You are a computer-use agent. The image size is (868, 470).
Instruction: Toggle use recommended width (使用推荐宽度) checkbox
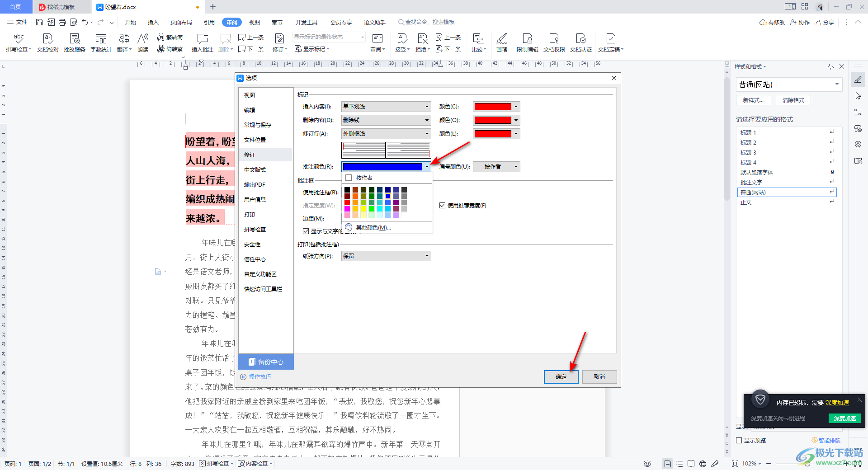pyautogui.click(x=442, y=205)
